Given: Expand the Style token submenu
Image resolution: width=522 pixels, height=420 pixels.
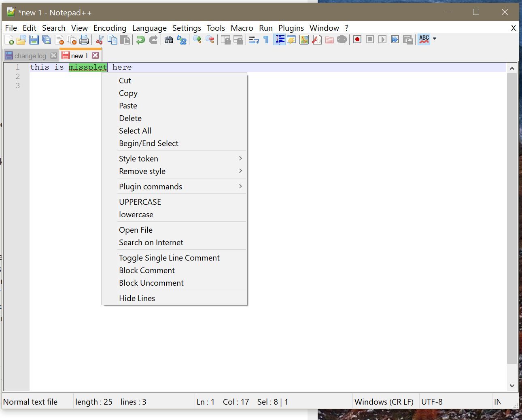Looking at the screenshot, I should [174, 159].
